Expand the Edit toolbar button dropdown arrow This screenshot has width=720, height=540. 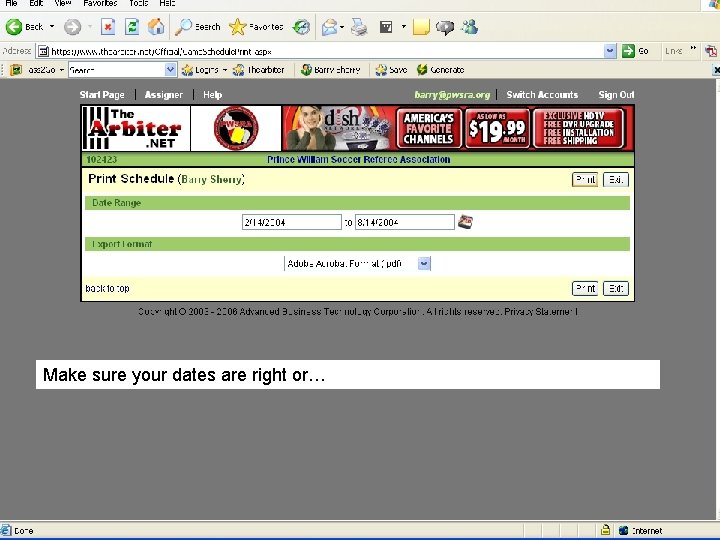[404, 27]
